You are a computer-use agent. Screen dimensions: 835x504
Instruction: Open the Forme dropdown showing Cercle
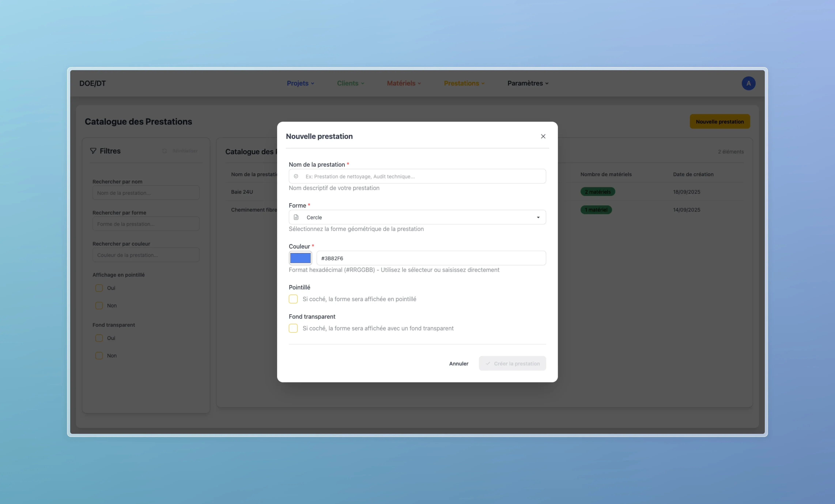417,217
